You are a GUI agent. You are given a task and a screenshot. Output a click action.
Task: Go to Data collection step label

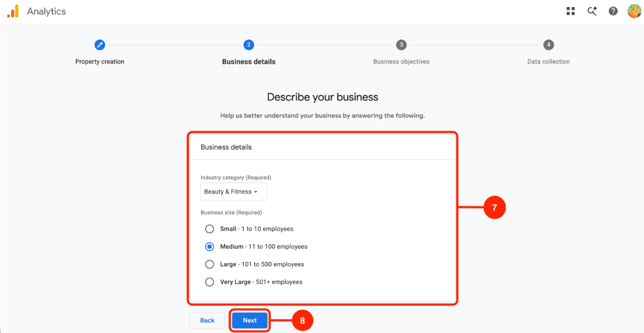(x=548, y=62)
